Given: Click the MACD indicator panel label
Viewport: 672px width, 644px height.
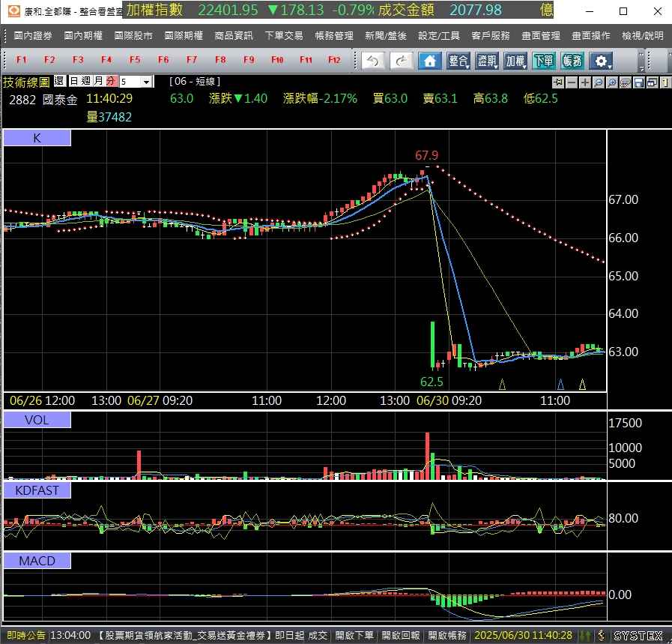Looking at the screenshot, I should point(37,561).
